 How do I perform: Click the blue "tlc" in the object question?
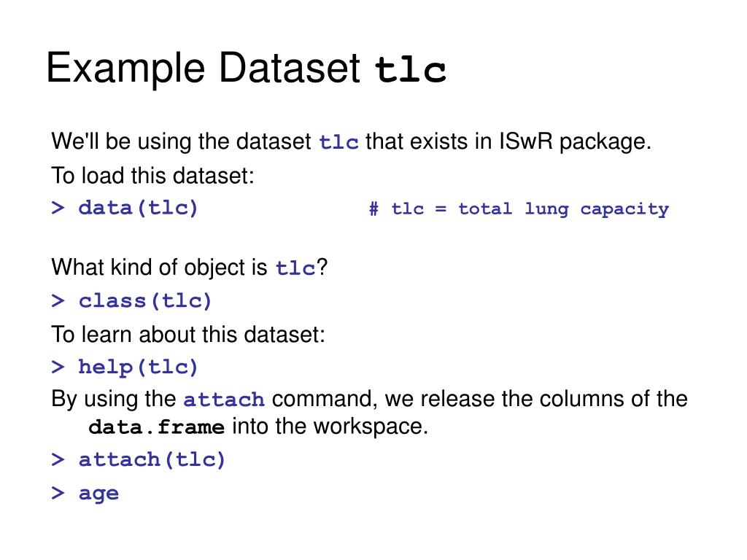pyautogui.click(x=295, y=268)
